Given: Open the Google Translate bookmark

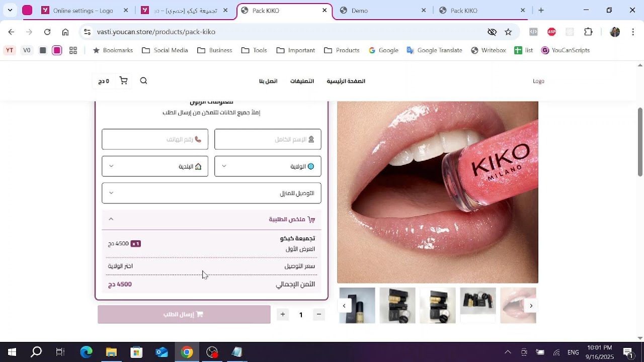Looking at the screenshot, I should click(434, 50).
